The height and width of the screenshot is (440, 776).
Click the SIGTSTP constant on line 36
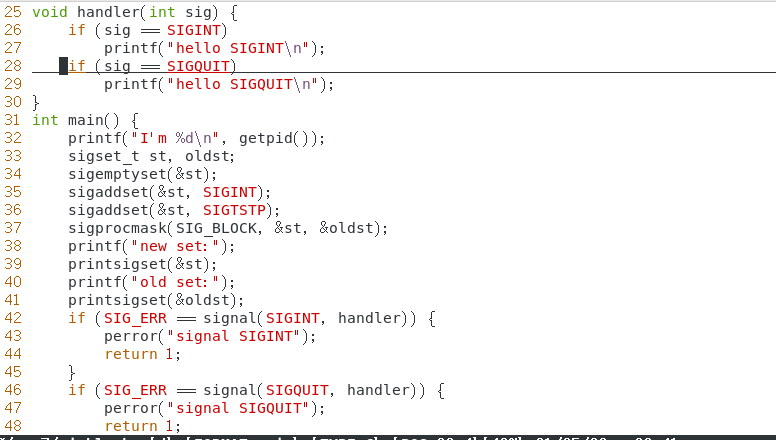tap(234, 210)
